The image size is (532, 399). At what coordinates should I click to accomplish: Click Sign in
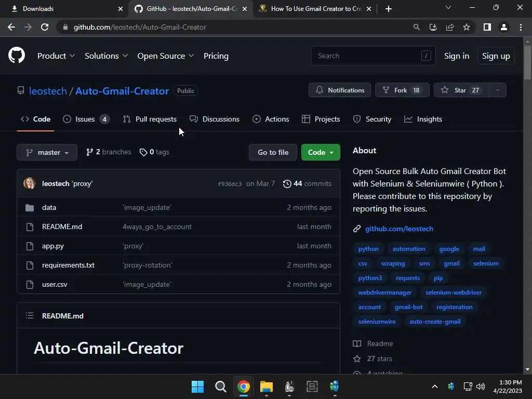[457, 56]
